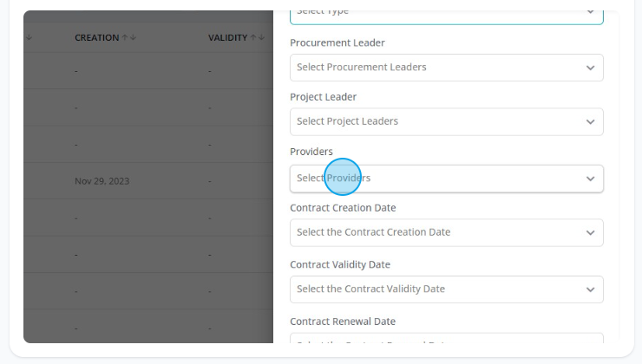The width and height of the screenshot is (642, 364).
Task: Click chevron icon in Project Leaders field
Action: tap(590, 122)
